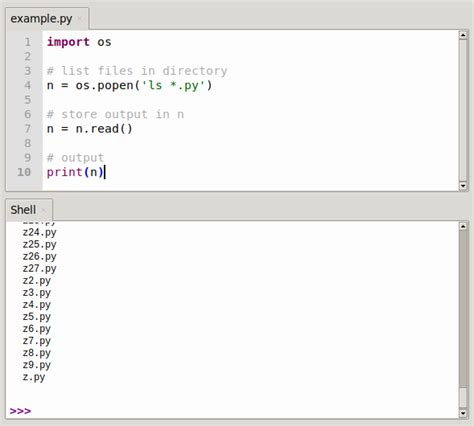Click the editor scrollbar up arrow
Viewport: 474px width, 426px height.
463,35
